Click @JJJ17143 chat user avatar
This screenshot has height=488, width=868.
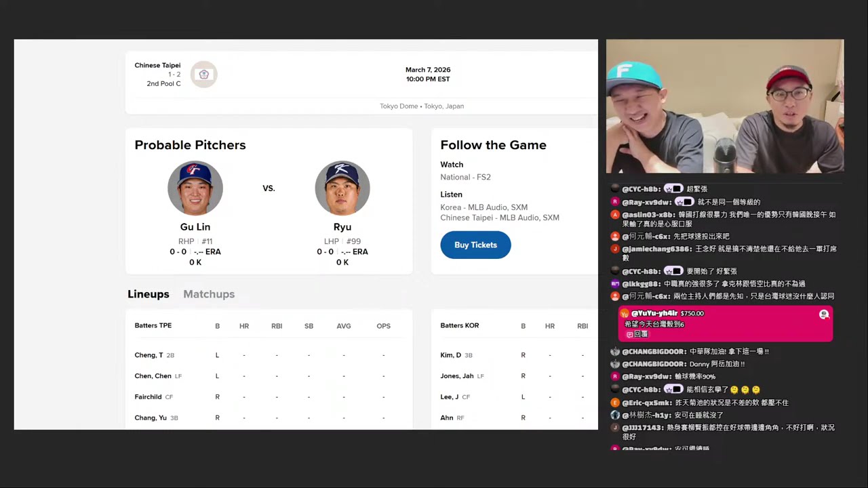point(615,428)
